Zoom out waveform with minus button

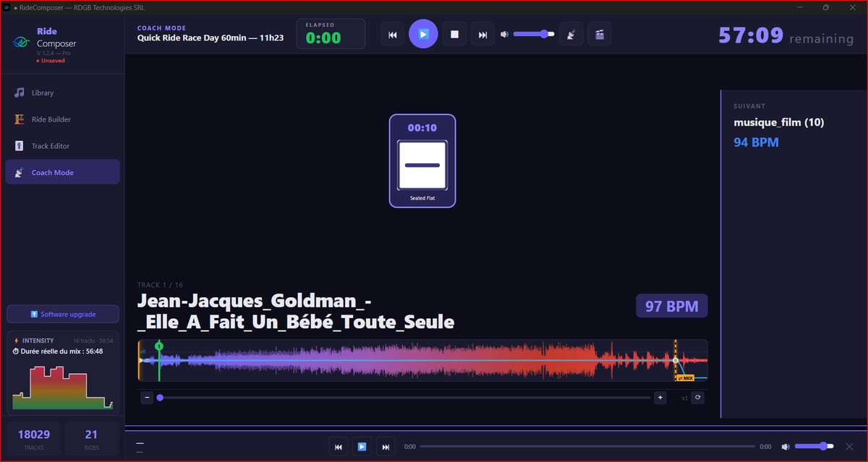[x=147, y=398]
